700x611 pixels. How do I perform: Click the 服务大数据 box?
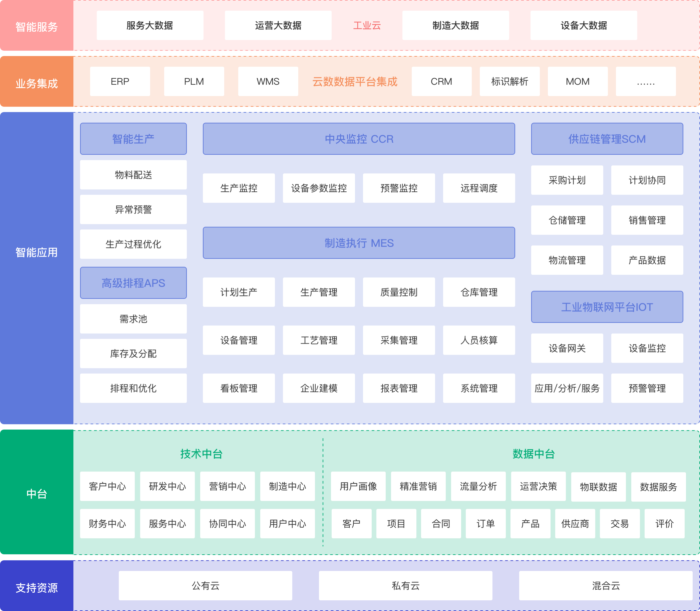pyautogui.click(x=150, y=25)
